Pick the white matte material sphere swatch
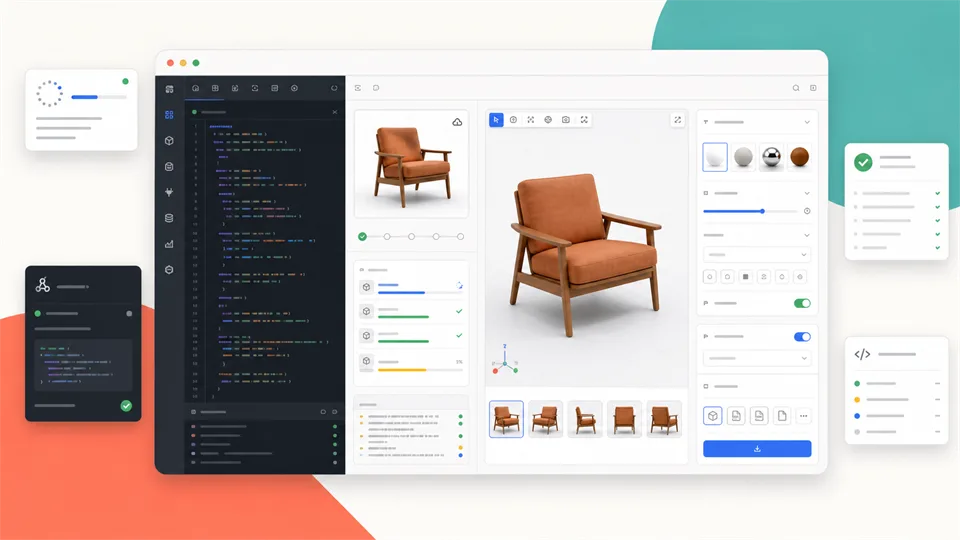Image resolution: width=960 pixels, height=540 pixels. point(714,157)
